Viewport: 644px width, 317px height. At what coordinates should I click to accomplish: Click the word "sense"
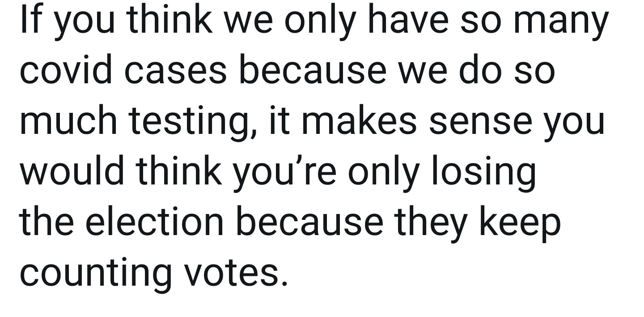coord(480,123)
